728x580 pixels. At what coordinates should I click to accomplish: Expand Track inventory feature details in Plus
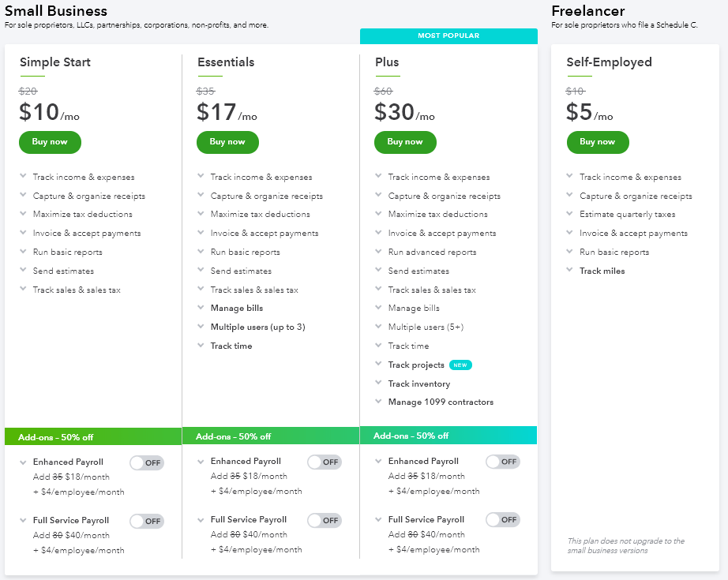click(378, 383)
